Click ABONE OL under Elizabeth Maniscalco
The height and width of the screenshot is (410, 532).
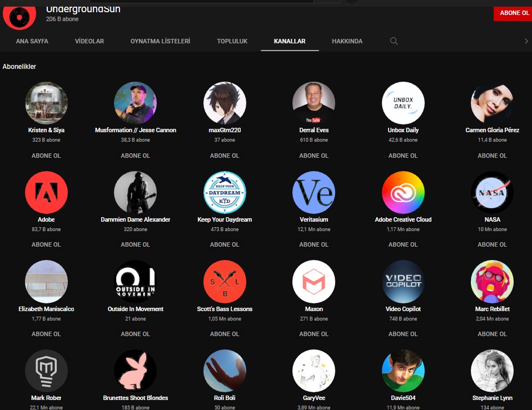click(47, 334)
